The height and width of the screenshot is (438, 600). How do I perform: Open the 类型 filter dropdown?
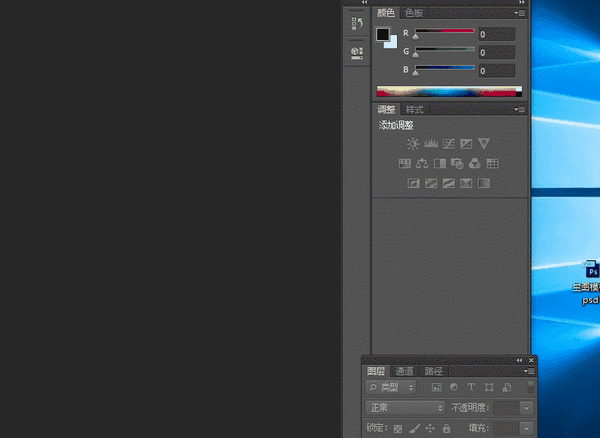tap(390, 388)
